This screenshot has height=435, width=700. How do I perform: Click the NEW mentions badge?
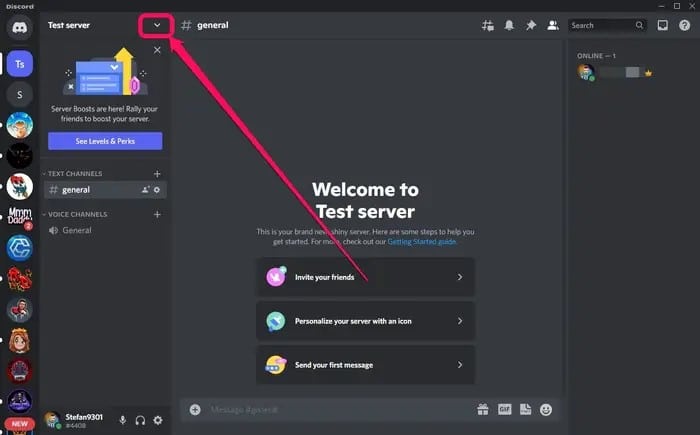(x=20, y=424)
